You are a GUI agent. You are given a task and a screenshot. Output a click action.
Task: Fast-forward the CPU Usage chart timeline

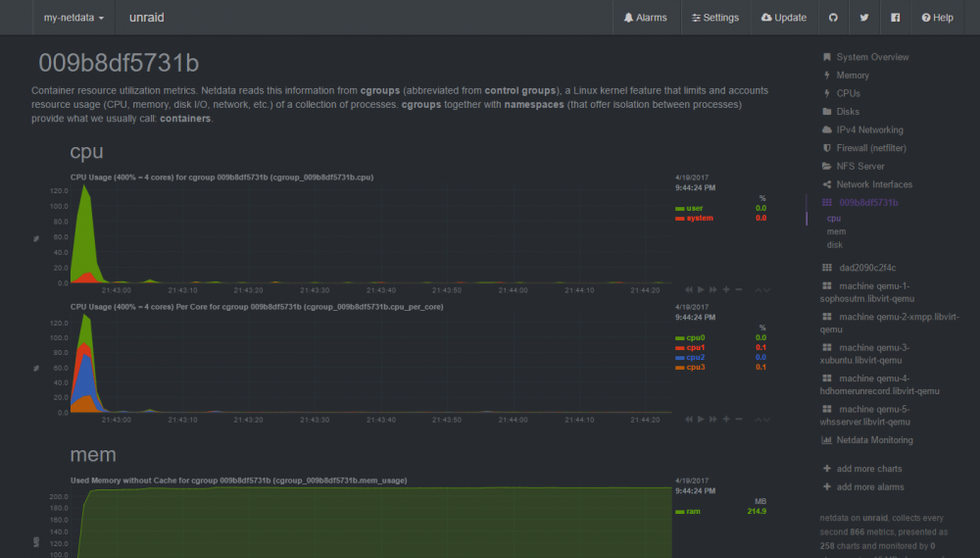pos(713,289)
